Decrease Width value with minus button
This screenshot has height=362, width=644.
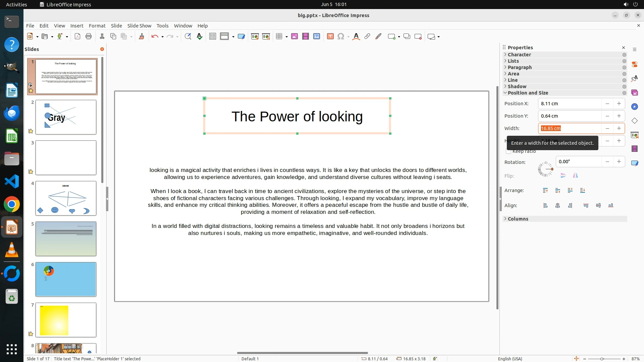click(607, 128)
